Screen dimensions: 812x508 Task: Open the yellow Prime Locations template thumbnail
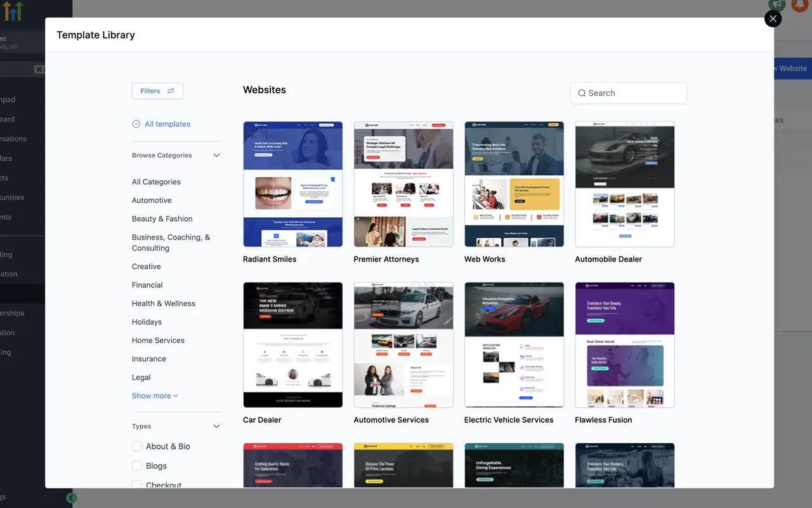(x=403, y=465)
